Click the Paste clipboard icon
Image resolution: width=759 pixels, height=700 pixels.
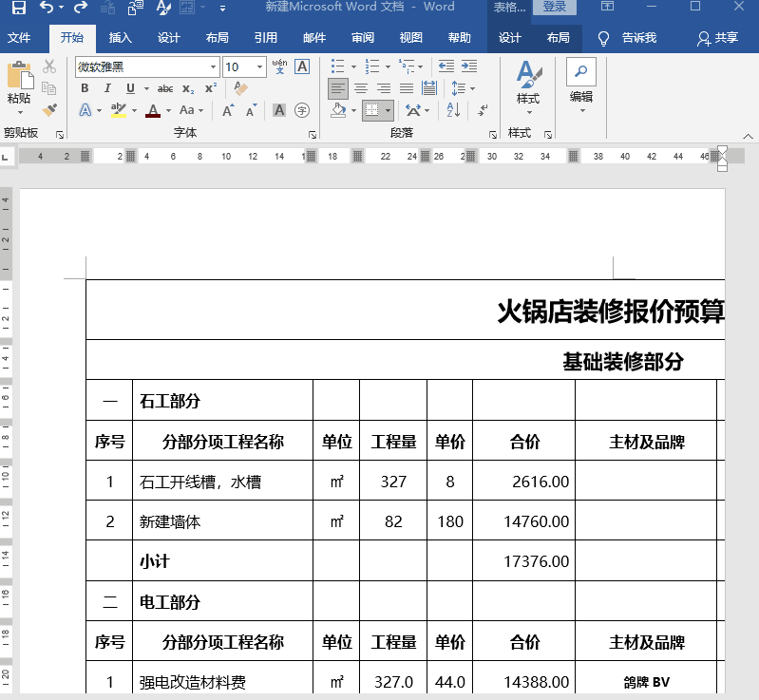click(19, 76)
